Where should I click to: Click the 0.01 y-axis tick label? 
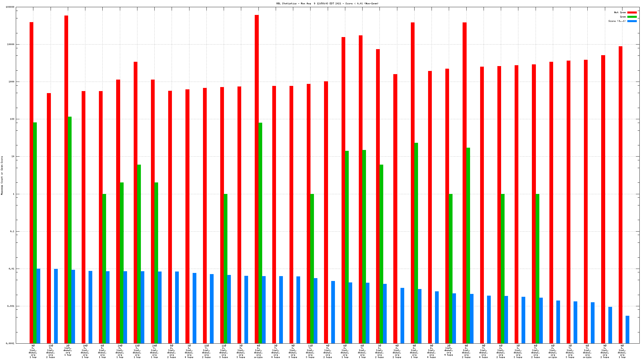[x=11, y=269]
